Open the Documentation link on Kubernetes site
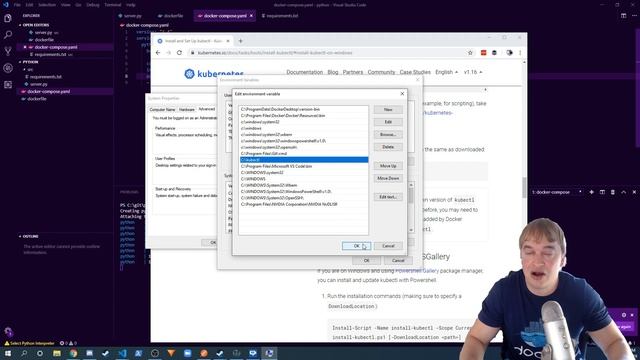Viewport: 640px width, 360px height. tap(304, 72)
